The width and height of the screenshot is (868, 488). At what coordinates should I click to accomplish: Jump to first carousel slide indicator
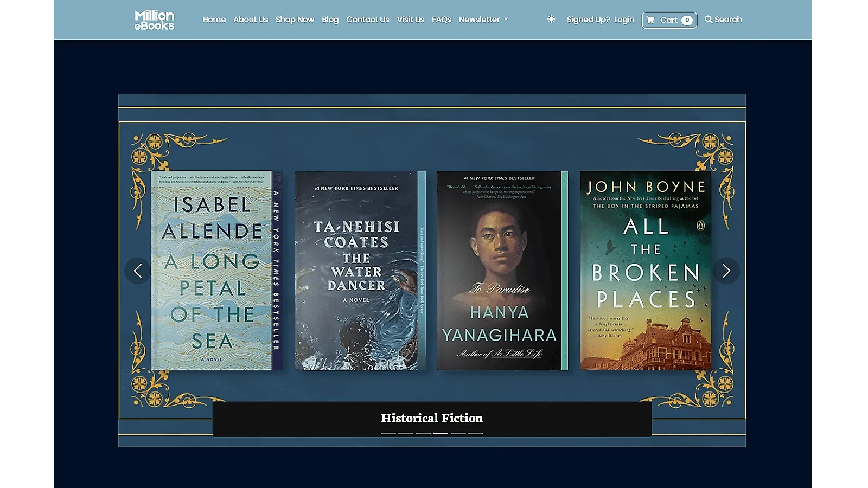(388, 433)
